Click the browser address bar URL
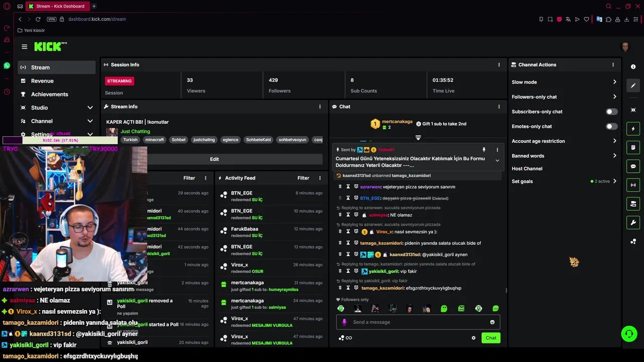The width and height of the screenshot is (644, 362). coord(97,19)
